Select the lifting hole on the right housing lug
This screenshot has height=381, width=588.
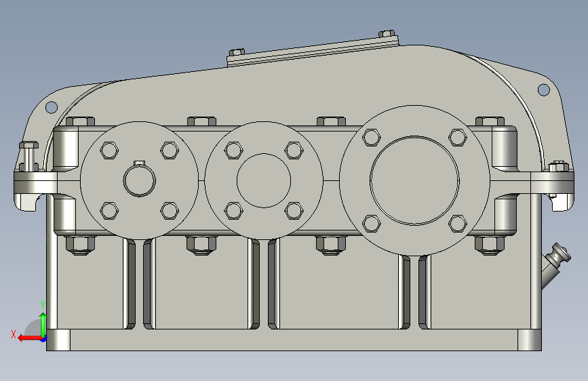coord(544,89)
